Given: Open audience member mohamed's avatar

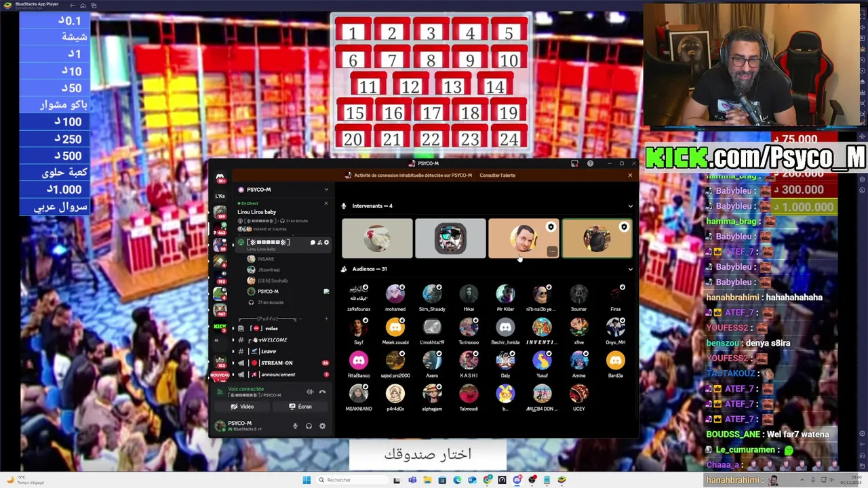Looking at the screenshot, I should pos(395,294).
